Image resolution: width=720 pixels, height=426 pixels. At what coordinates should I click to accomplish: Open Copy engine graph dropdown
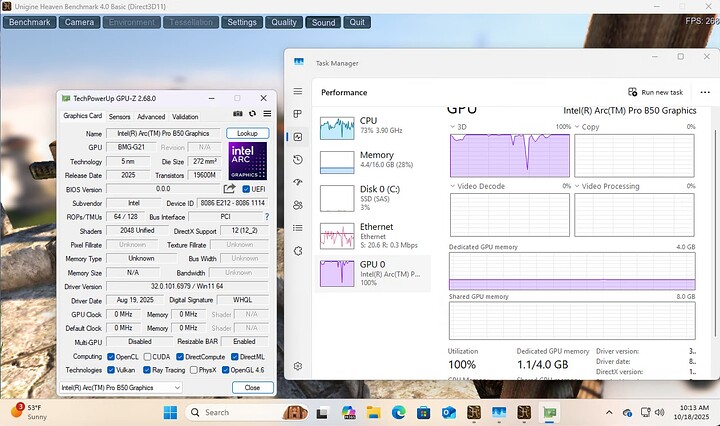pos(577,127)
